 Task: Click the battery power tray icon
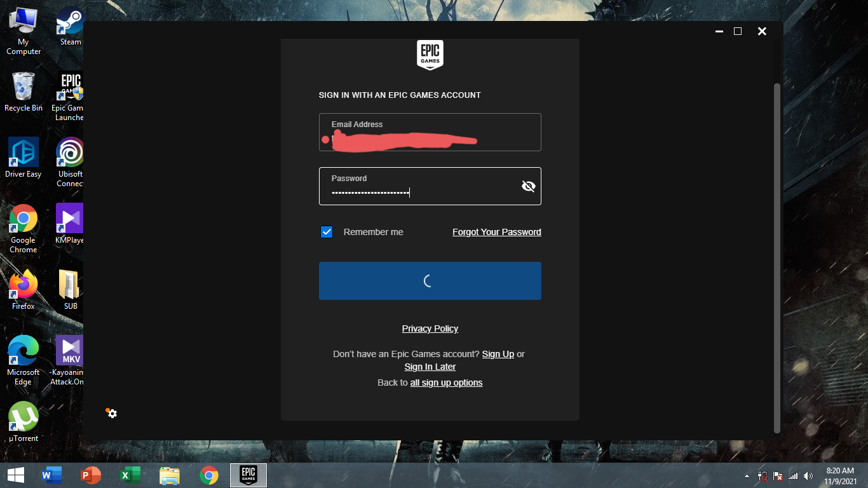763,476
